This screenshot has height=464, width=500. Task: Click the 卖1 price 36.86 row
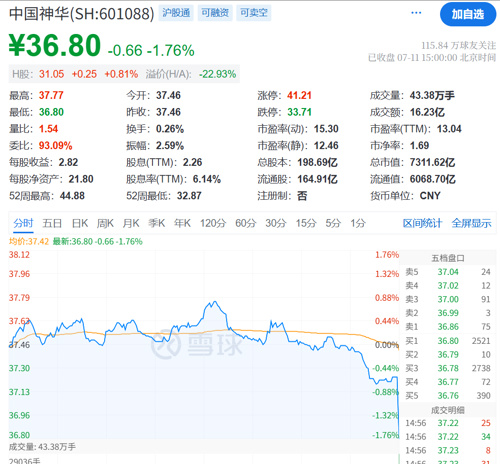point(448,327)
